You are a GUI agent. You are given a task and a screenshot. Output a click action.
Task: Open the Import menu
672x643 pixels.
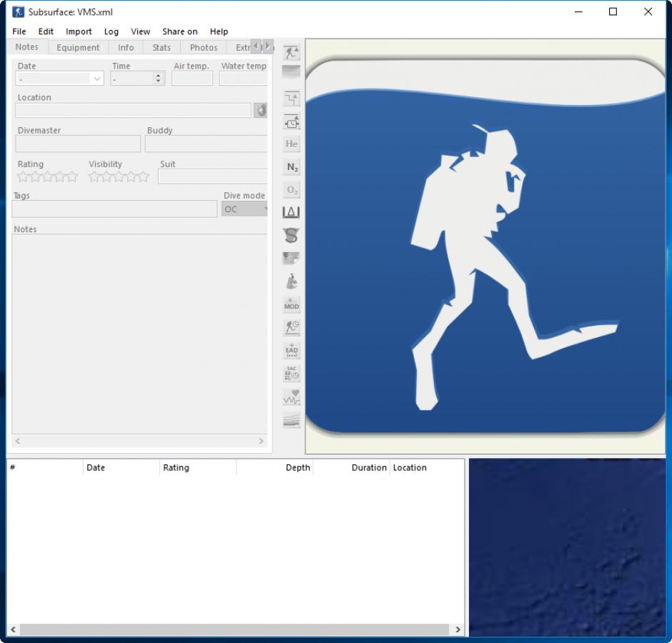pyautogui.click(x=79, y=31)
